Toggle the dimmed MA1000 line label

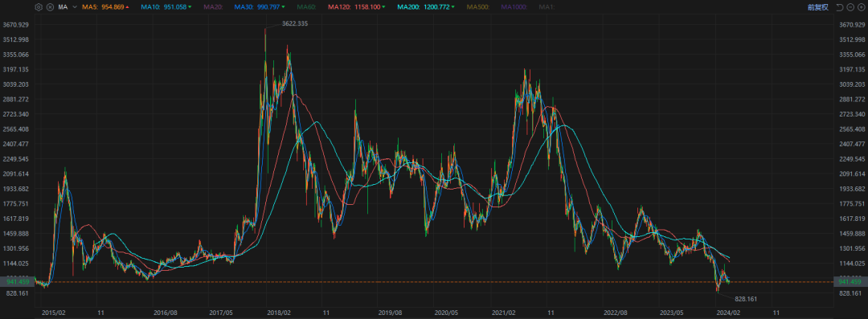pos(514,7)
